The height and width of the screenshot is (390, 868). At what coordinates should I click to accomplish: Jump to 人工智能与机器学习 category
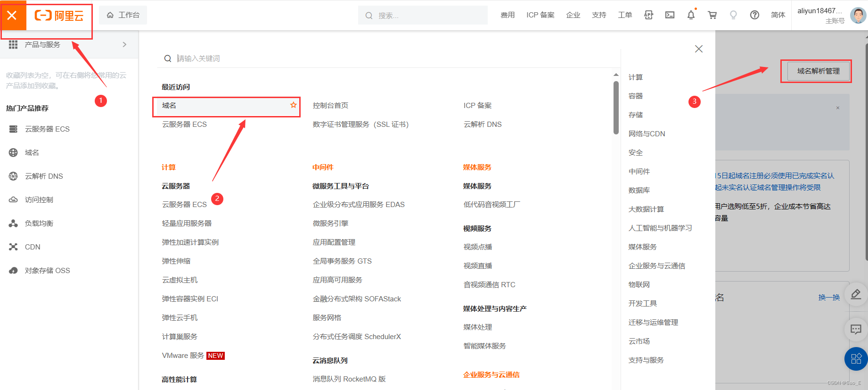tap(660, 228)
